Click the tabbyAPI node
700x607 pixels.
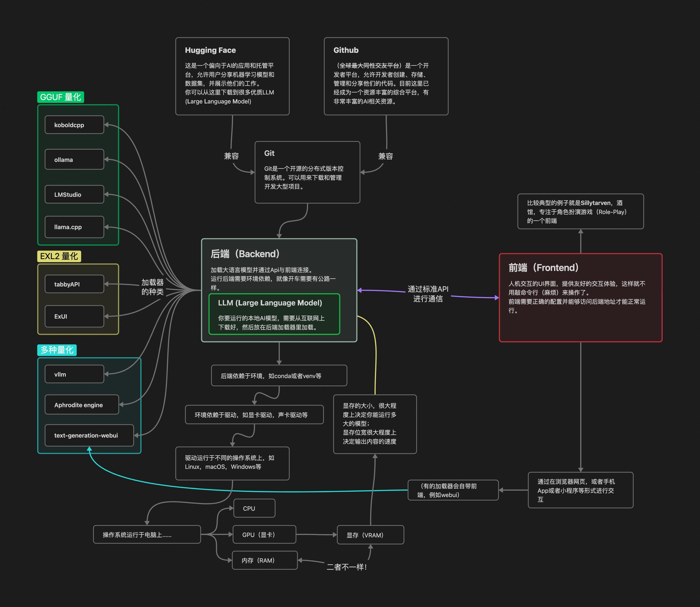click(x=74, y=284)
